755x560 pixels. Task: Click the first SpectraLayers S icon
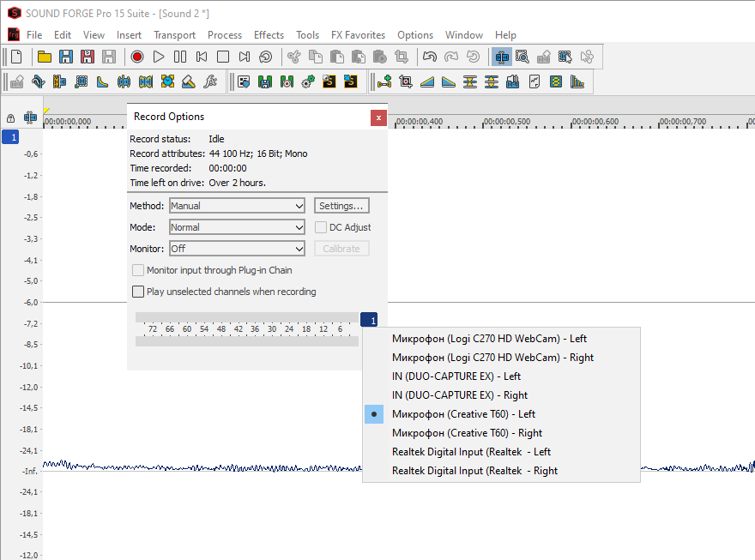[329, 81]
